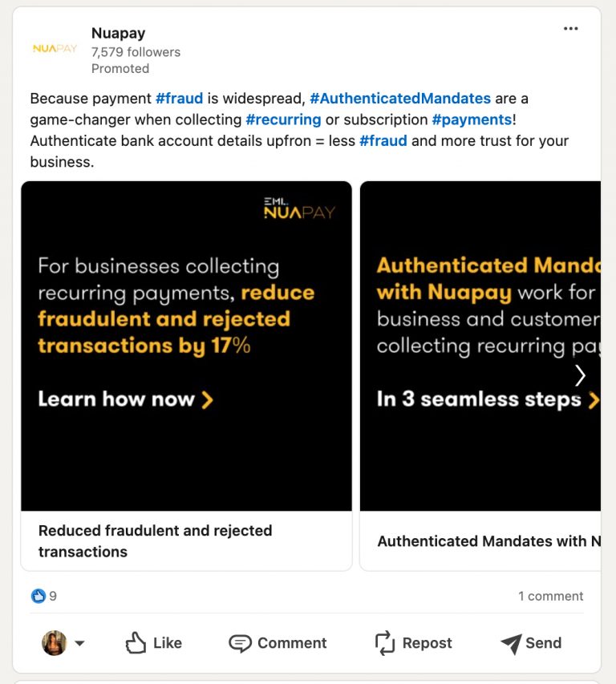Expand the profile identity switcher dropdown arrow
Screen dimensions: 616x684
(x=79, y=643)
